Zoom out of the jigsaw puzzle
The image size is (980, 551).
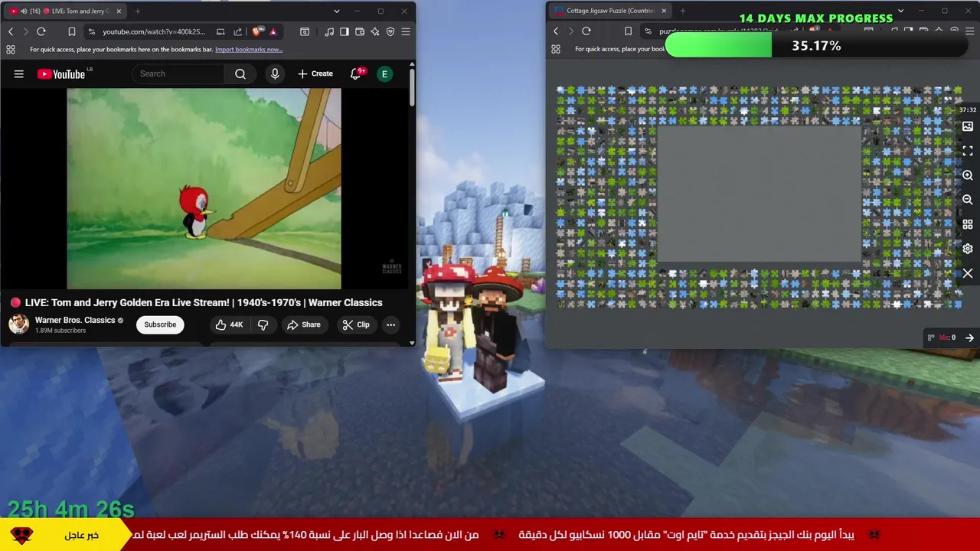(968, 200)
